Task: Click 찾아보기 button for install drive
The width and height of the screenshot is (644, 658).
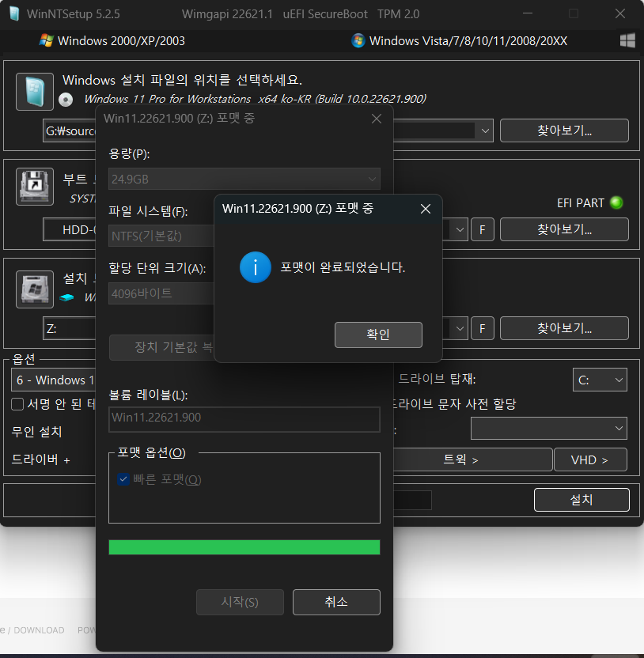Action: tap(564, 328)
